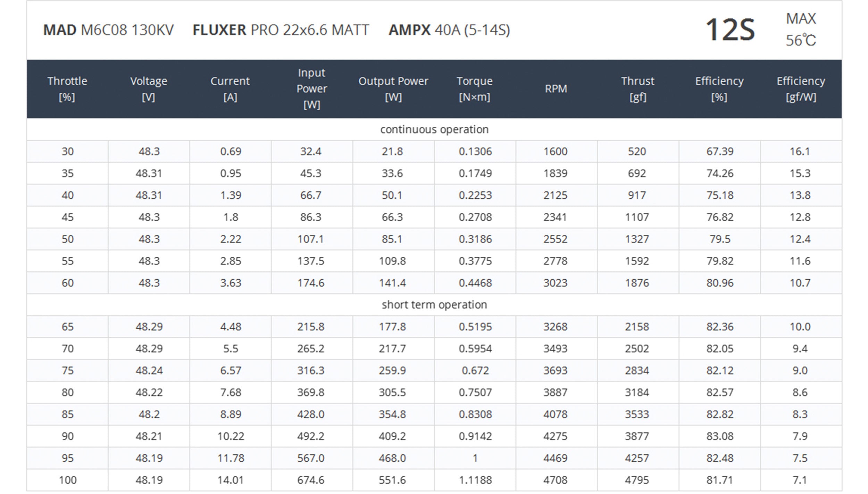Click the 83.08 efficiency cell

tap(720, 436)
